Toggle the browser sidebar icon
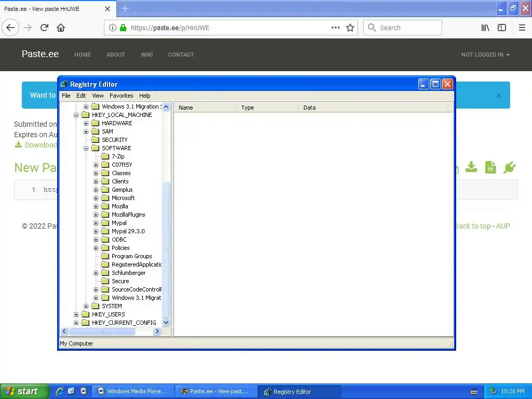The height and width of the screenshot is (399, 532). click(502, 28)
